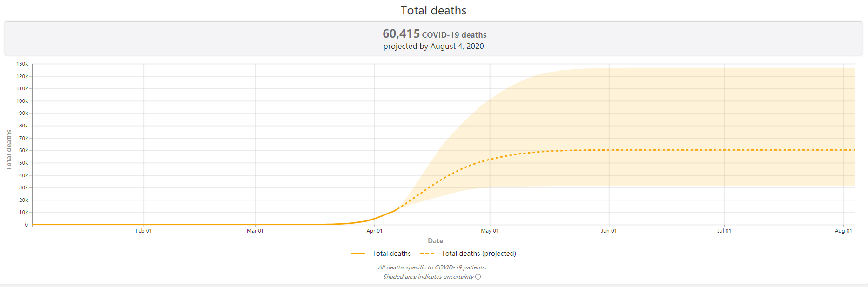Click the vertical 'Total deaths' y-axis title
The image size is (868, 287).
[9, 150]
